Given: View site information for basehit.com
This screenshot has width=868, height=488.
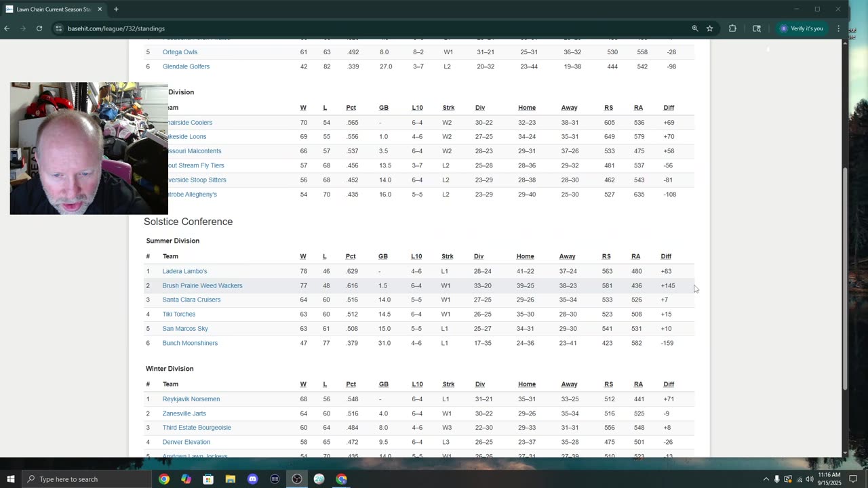Looking at the screenshot, I should tap(59, 28).
